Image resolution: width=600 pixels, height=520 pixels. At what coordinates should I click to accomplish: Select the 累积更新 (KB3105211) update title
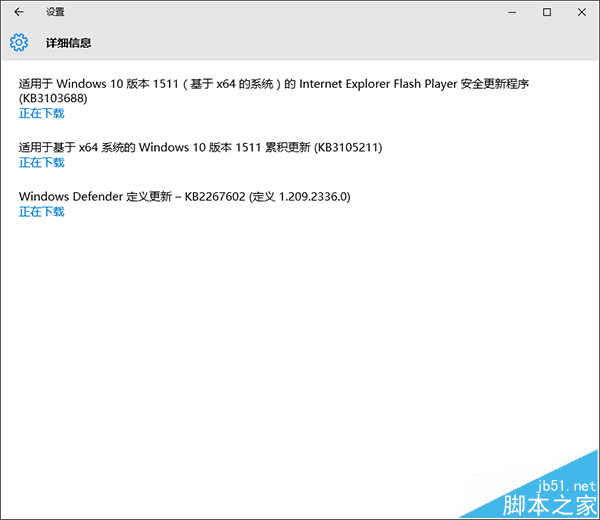click(201, 147)
